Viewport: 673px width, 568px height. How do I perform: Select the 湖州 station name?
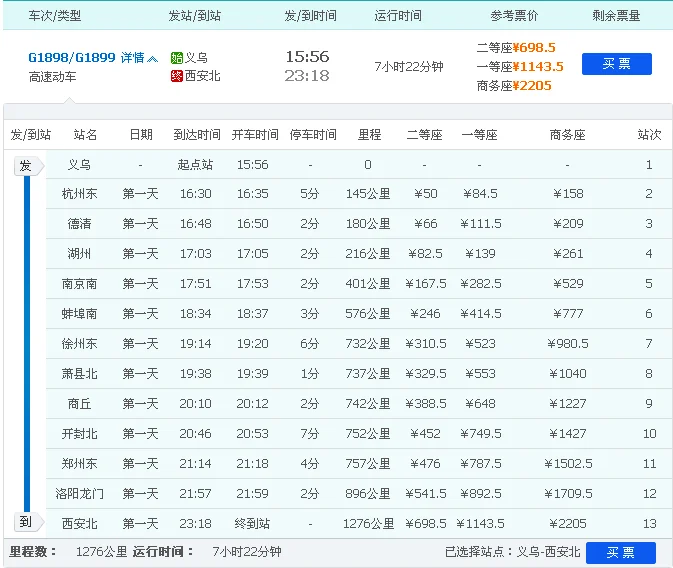pyautogui.click(x=79, y=254)
